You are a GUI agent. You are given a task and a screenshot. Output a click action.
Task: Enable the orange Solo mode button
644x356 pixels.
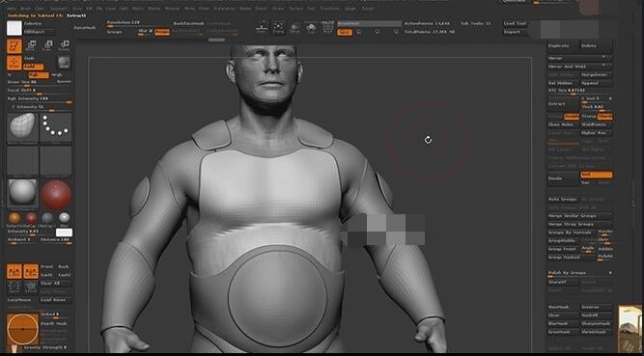(x=344, y=32)
